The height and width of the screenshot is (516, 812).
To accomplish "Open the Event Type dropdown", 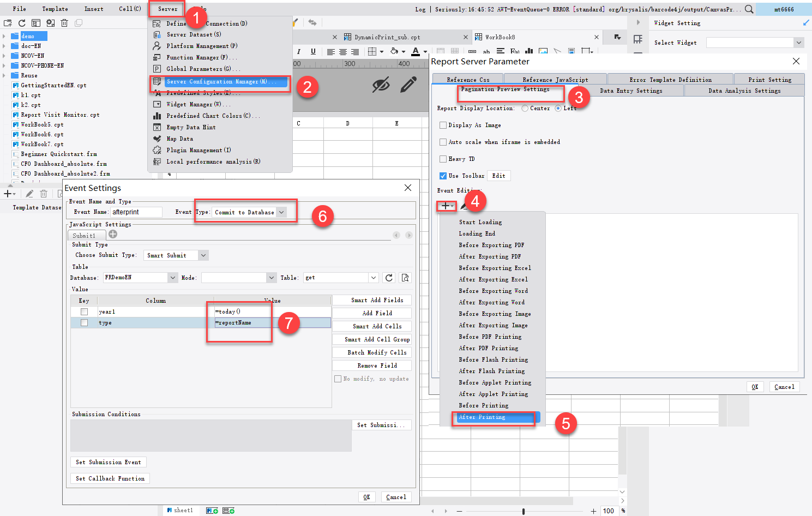I will (281, 212).
